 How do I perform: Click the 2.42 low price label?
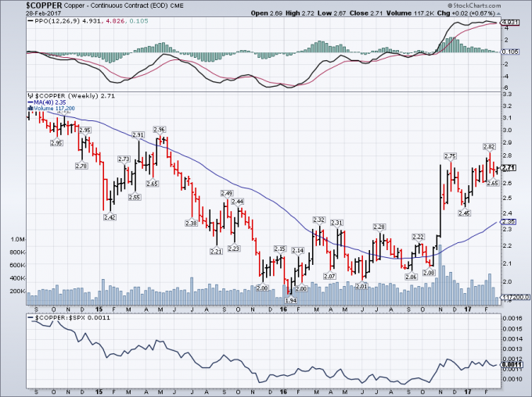(110, 217)
